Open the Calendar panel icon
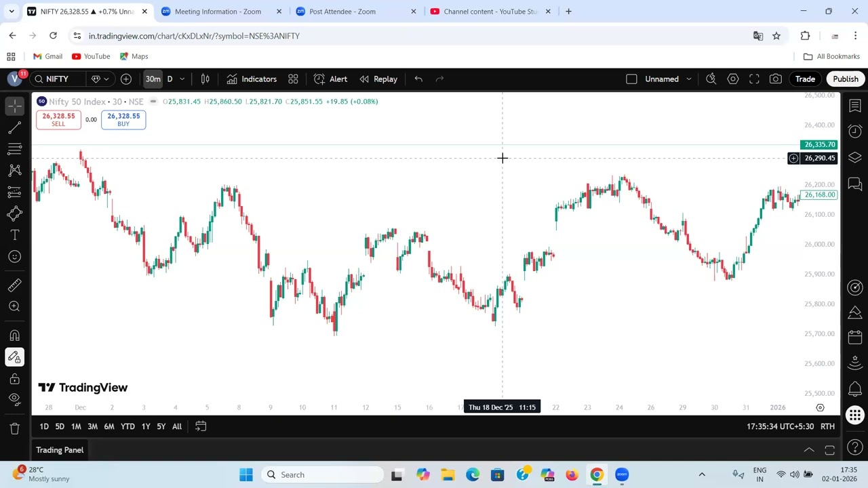Viewport: 868px width, 488px height. (855, 338)
